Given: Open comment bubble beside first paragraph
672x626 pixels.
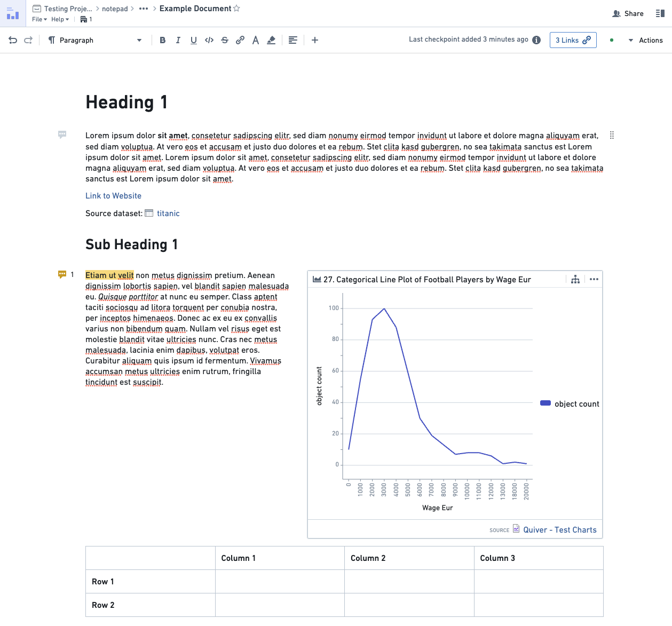Looking at the screenshot, I should click(62, 134).
